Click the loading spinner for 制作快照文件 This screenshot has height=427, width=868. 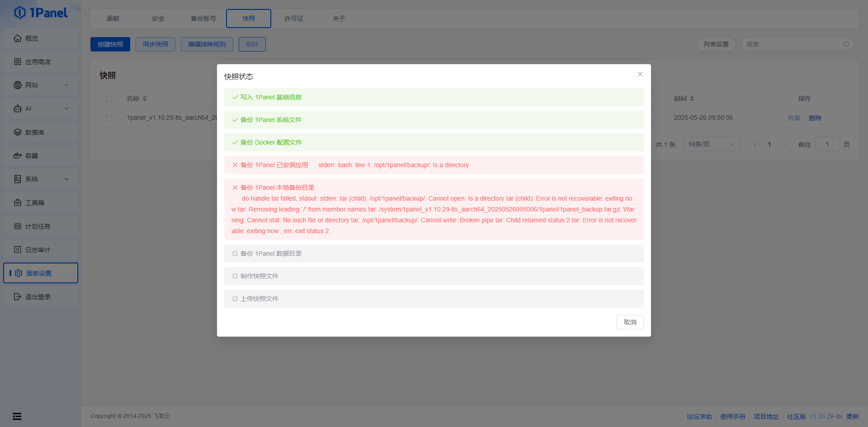coord(235,276)
